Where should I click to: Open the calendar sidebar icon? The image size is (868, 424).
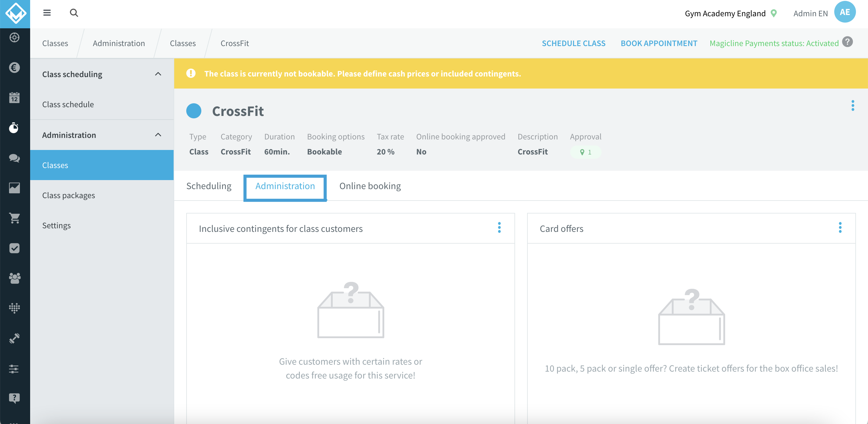pos(14,98)
